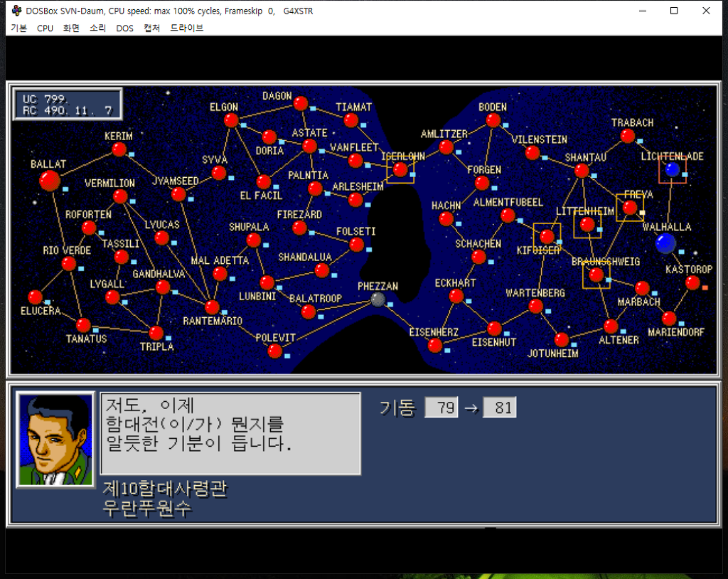The width and height of the screenshot is (728, 579).
Task: Select the LITTENHEIM star system
Action: click(587, 225)
